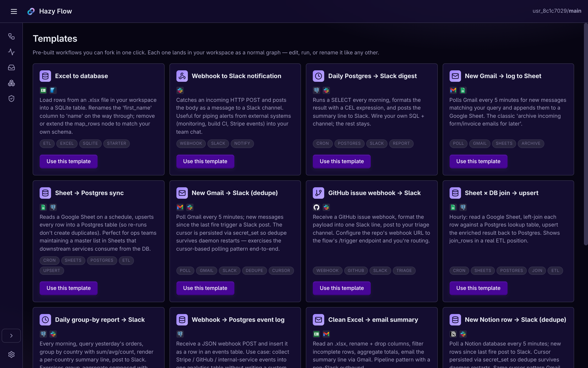Click the GITHUB tag on GitHub issue webhook card
The image size is (588, 368).
click(356, 271)
